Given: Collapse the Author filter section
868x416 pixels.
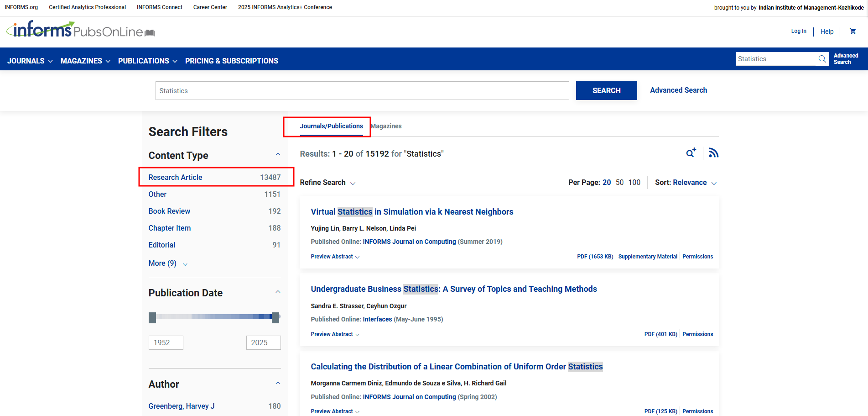Looking at the screenshot, I should click(278, 384).
